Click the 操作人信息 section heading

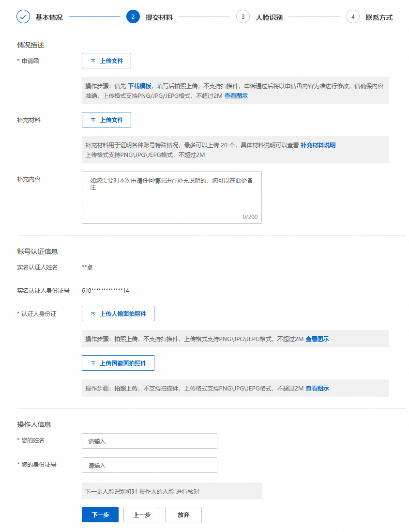34,424
